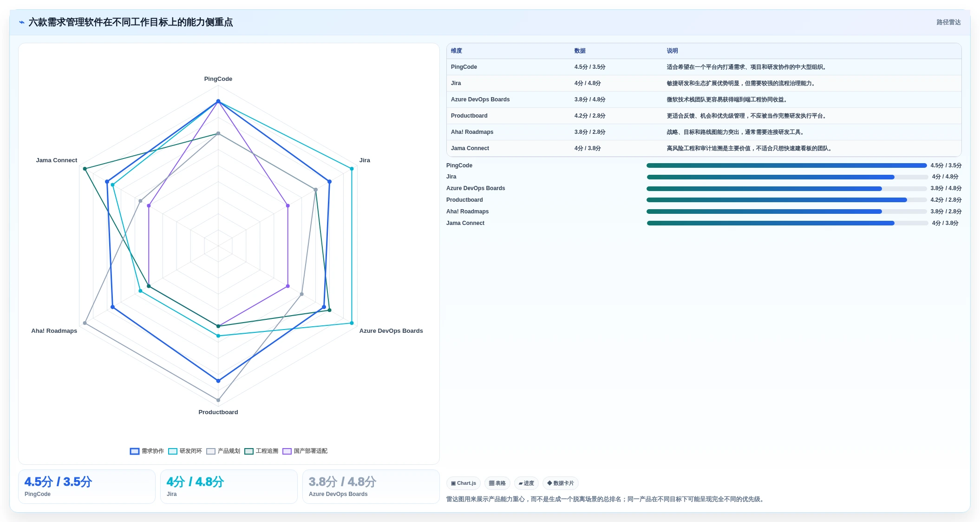Select the 表格 chip
980x522 pixels.
(x=497, y=483)
